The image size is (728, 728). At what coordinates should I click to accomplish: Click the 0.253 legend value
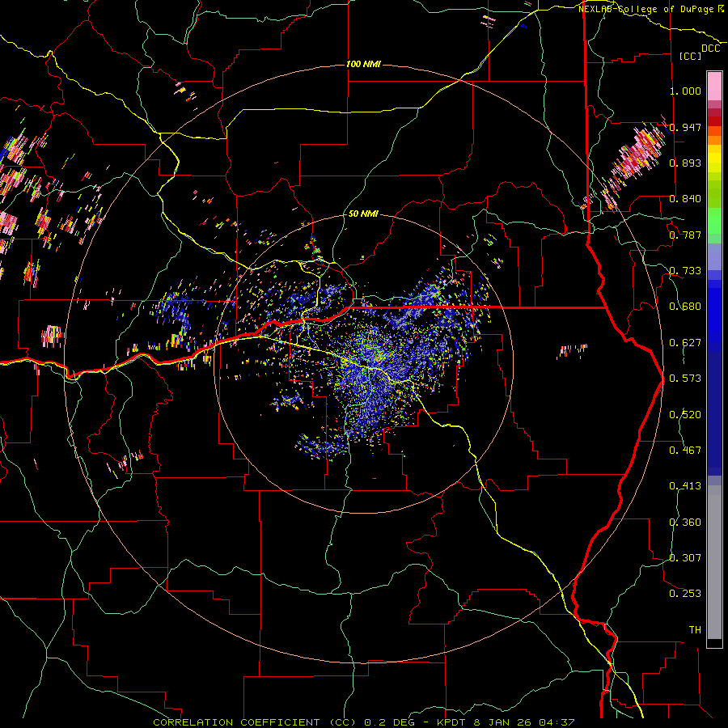pos(685,594)
